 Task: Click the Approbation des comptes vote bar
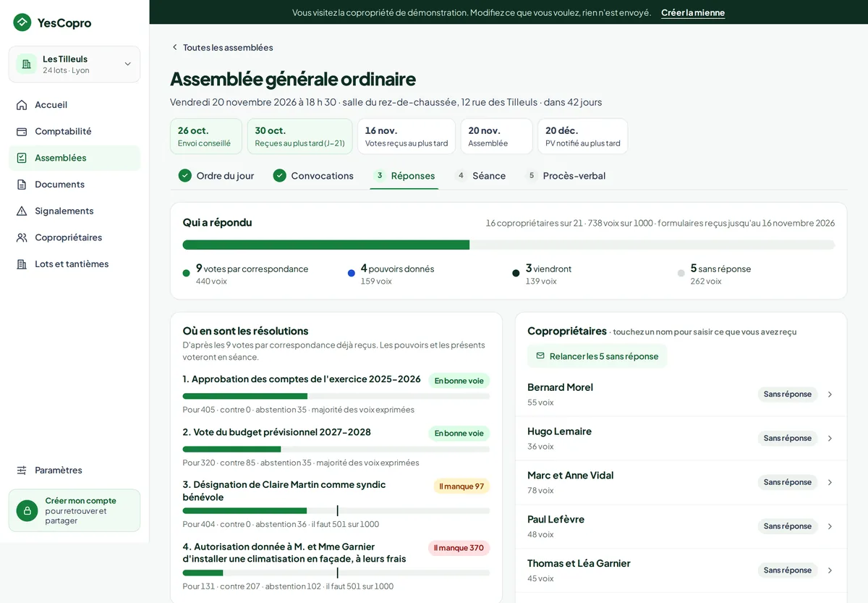pos(336,396)
